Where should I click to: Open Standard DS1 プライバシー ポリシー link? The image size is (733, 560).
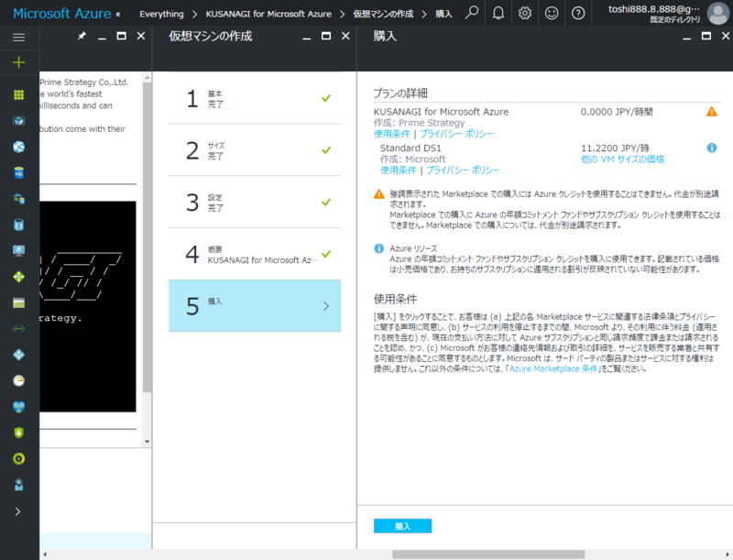[x=463, y=170]
